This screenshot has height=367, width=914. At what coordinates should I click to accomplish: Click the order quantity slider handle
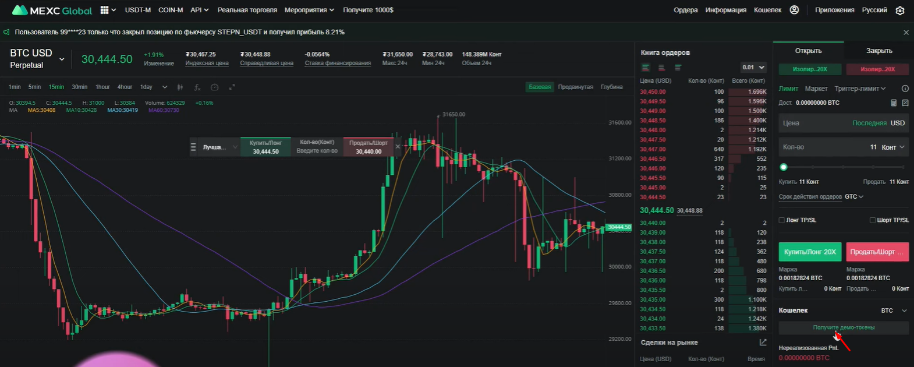pos(783,167)
